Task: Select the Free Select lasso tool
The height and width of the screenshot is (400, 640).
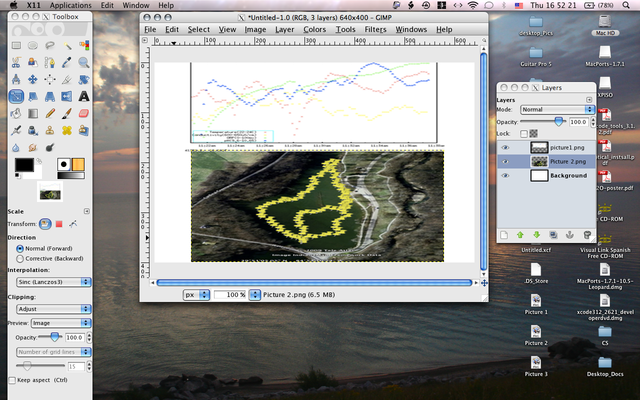Action: (50, 45)
